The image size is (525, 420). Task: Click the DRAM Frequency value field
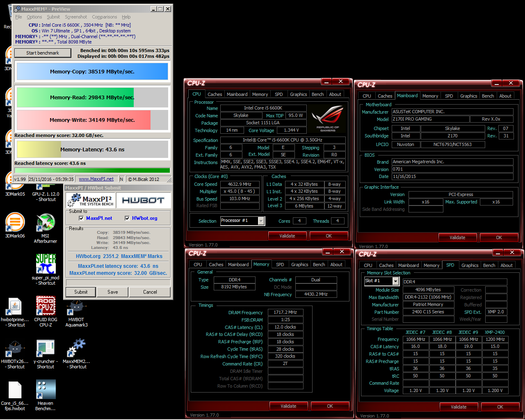point(285,313)
